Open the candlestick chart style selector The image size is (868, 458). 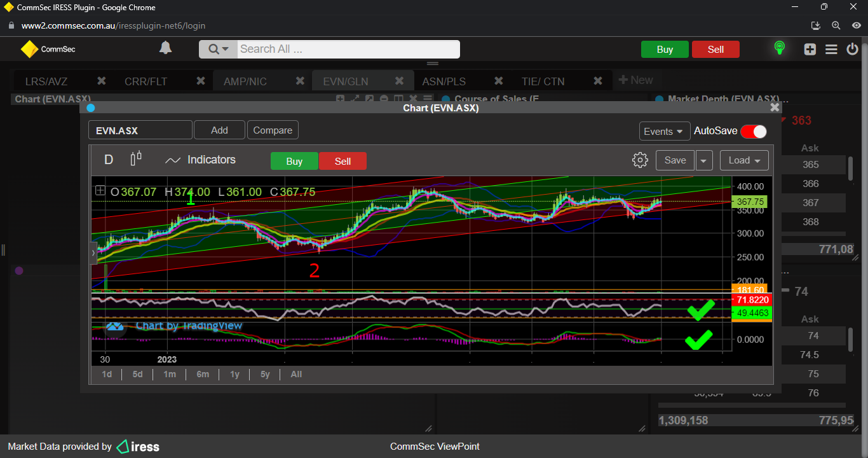click(x=136, y=159)
